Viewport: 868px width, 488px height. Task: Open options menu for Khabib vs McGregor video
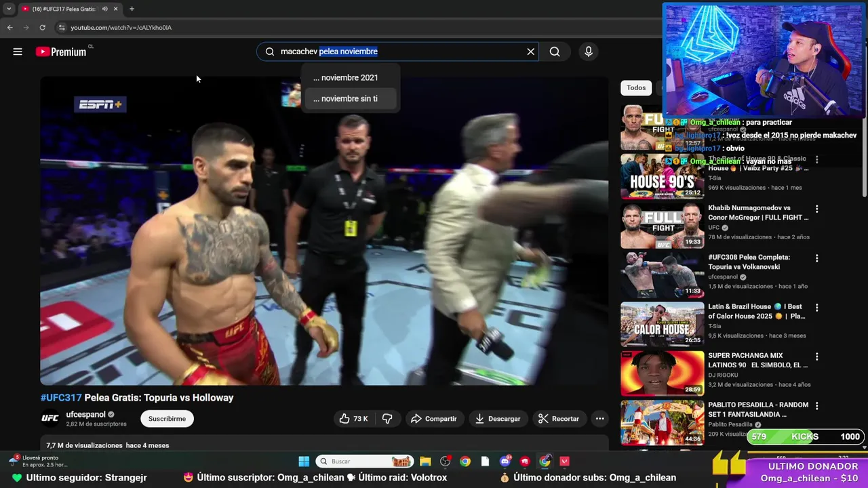817,209
